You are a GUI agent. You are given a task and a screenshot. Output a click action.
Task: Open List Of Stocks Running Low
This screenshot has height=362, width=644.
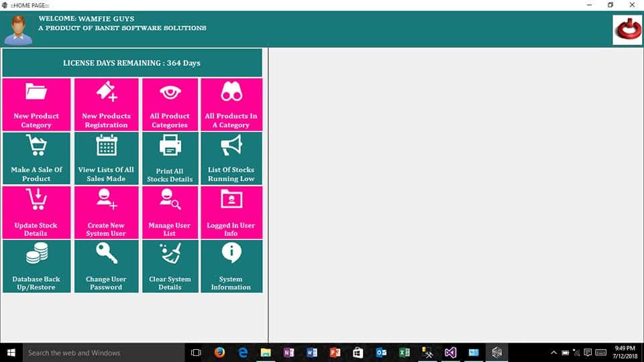pyautogui.click(x=231, y=158)
